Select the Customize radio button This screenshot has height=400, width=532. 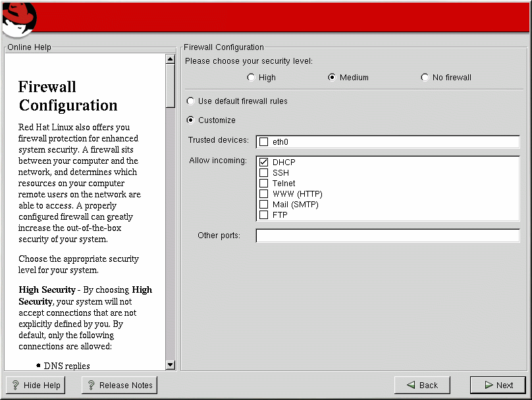coord(191,120)
